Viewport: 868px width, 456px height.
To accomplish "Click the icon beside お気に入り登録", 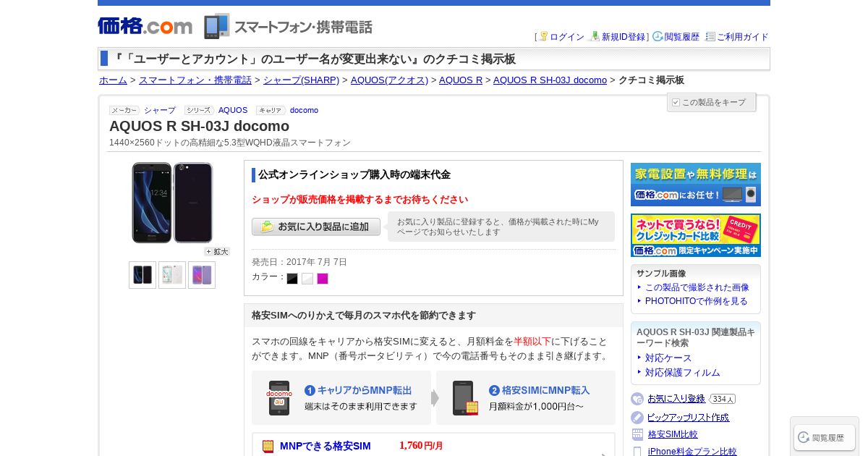I will tap(637, 399).
